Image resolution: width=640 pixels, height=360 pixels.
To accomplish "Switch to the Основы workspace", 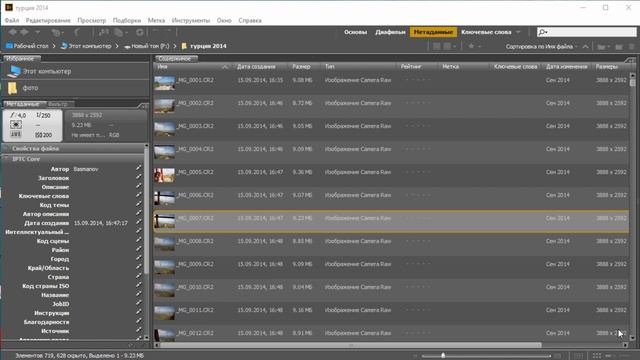I will [x=355, y=32].
